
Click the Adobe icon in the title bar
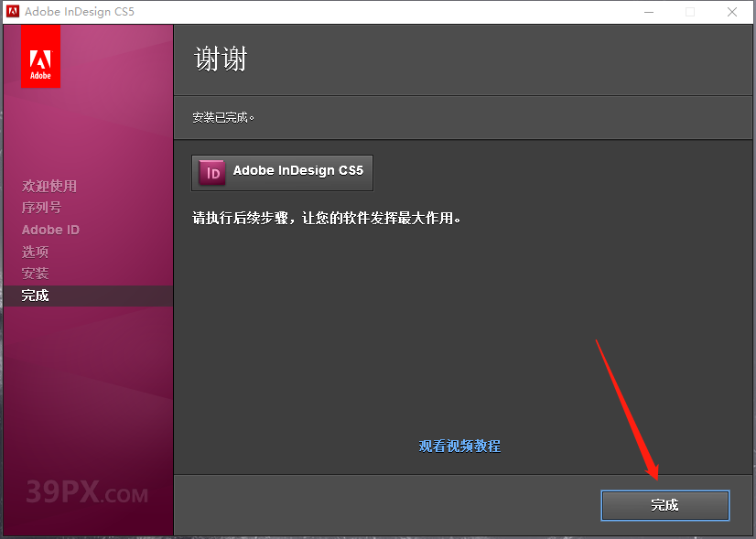pos(12,11)
